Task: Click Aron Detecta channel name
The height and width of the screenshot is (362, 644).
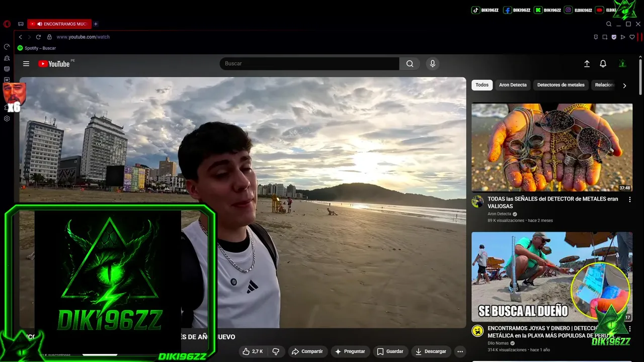Action: 499,214
